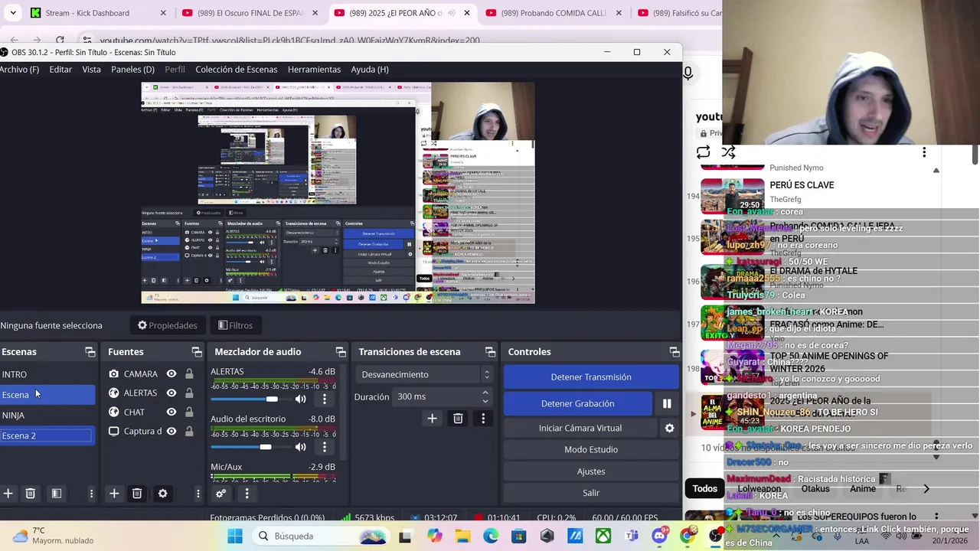The image size is (980, 551).
Task: Open the Fuentes panel three-dot menu
Action: tap(198, 494)
